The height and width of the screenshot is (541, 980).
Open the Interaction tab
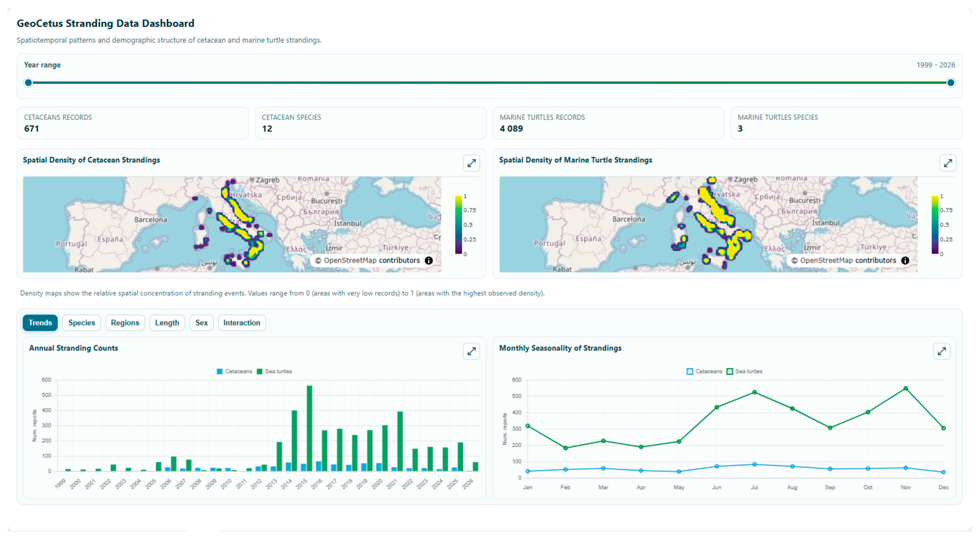242,323
